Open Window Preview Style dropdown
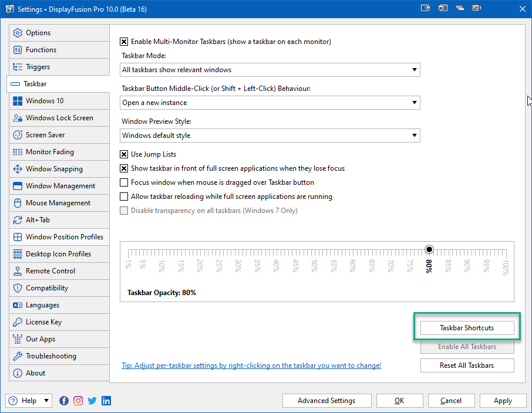This screenshot has width=532, height=413. click(x=270, y=136)
